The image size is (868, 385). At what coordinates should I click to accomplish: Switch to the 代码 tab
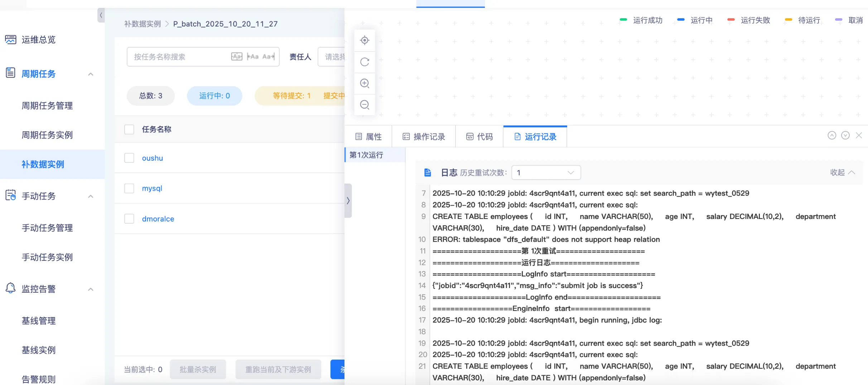pyautogui.click(x=479, y=137)
